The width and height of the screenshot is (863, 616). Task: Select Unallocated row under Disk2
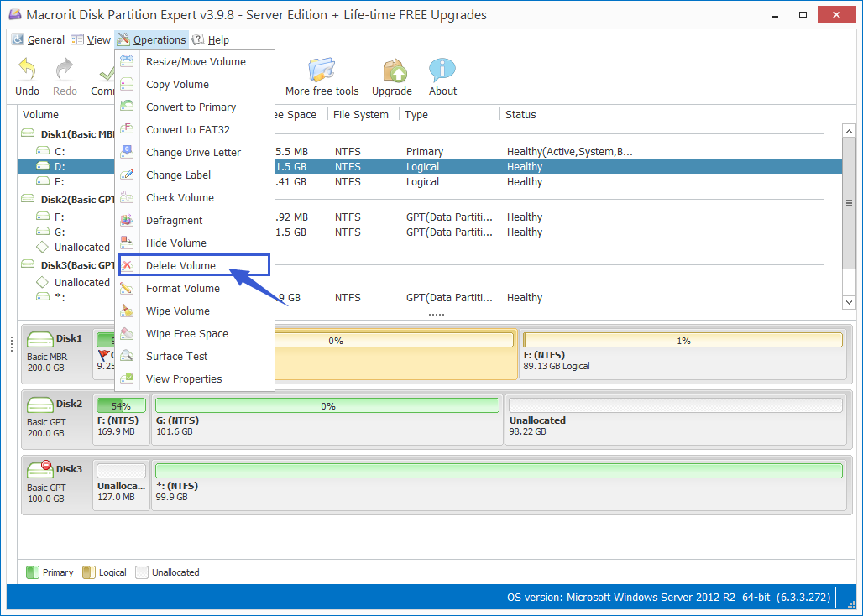[430, 247]
